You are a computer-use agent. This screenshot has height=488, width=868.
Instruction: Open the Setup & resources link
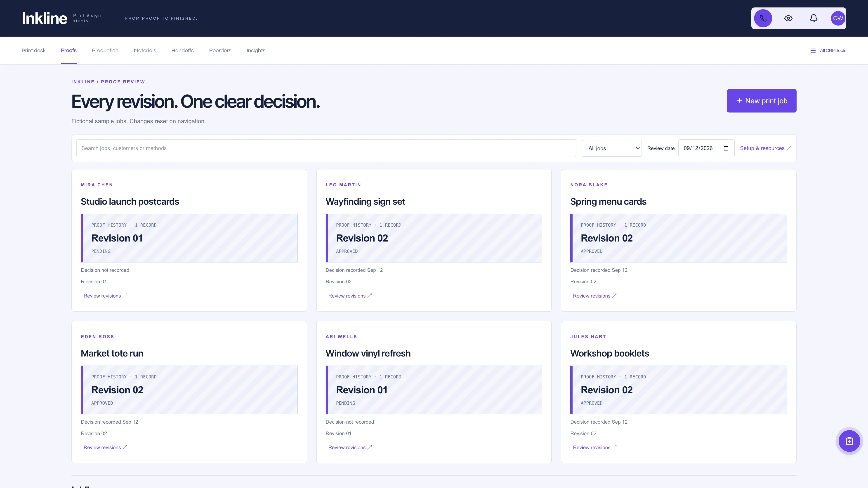coord(765,148)
